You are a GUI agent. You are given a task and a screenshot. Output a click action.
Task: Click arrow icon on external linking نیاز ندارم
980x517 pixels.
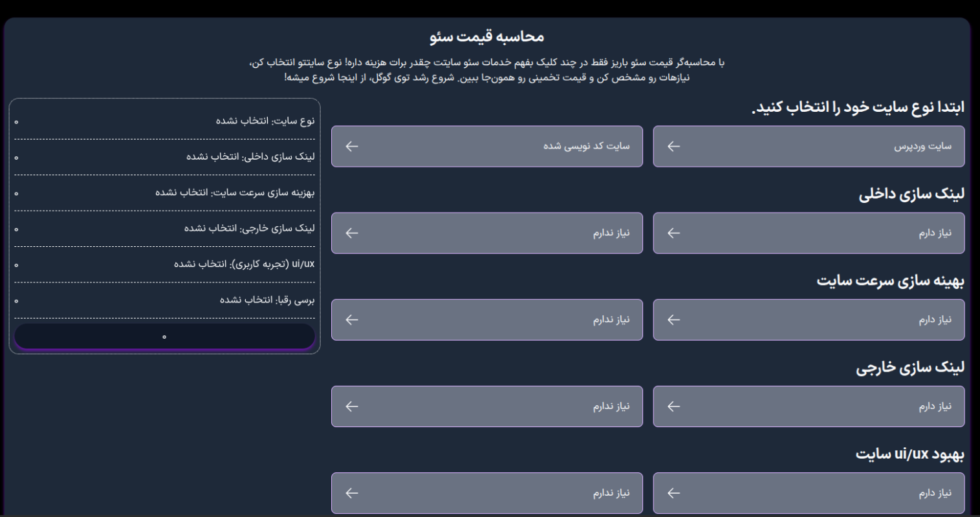pos(352,406)
